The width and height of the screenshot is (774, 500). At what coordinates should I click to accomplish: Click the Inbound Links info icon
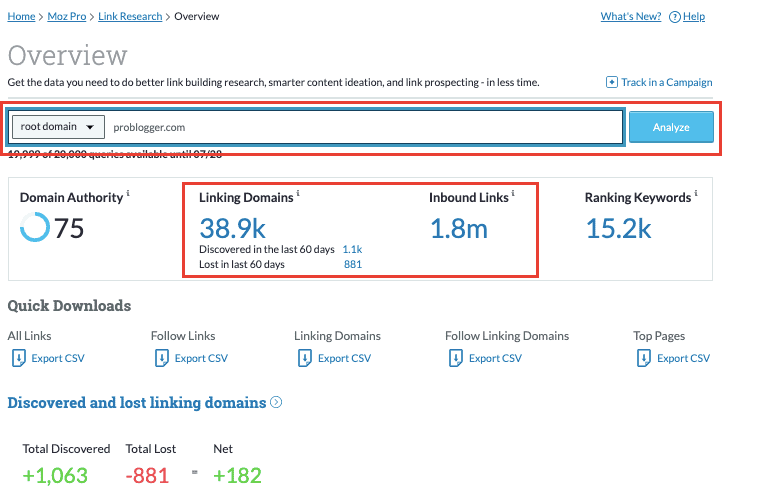pyautogui.click(x=513, y=194)
